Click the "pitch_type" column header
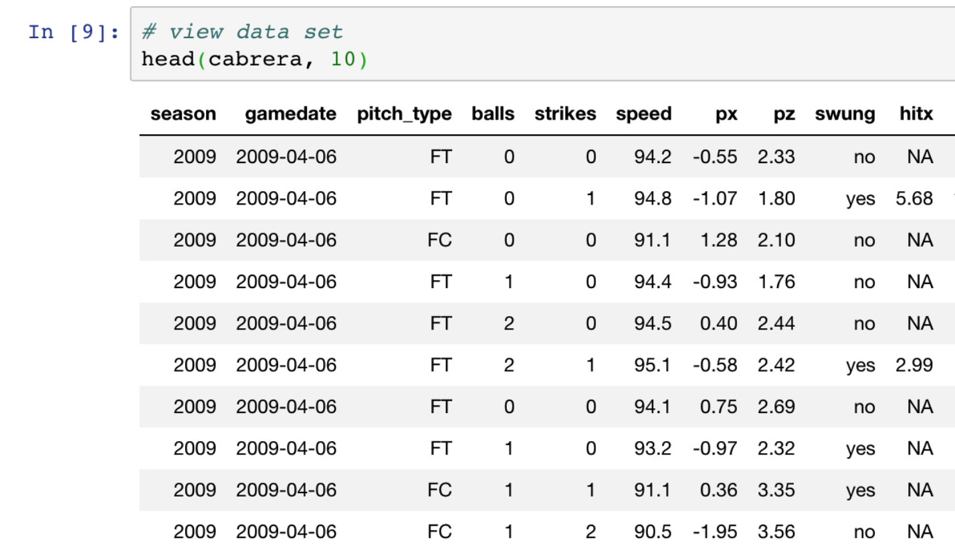Image resolution: width=955 pixels, height=560 pixels. coord(404,114)
